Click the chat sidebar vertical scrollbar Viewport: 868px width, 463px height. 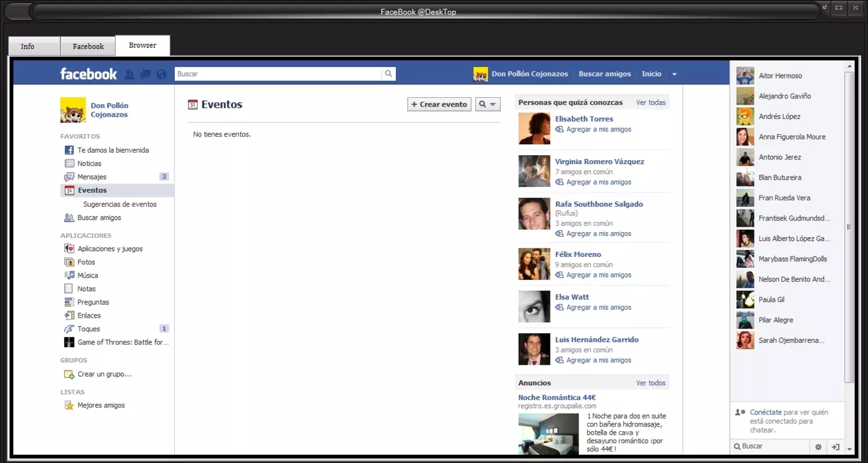pyautogui.click(x=849, y=227)
